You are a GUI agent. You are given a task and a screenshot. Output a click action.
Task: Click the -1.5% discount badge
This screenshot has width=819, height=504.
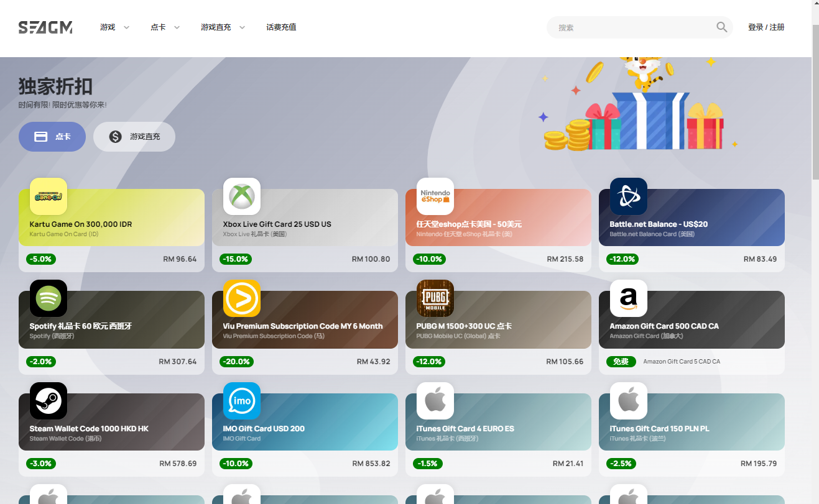(x=428, y=464)
